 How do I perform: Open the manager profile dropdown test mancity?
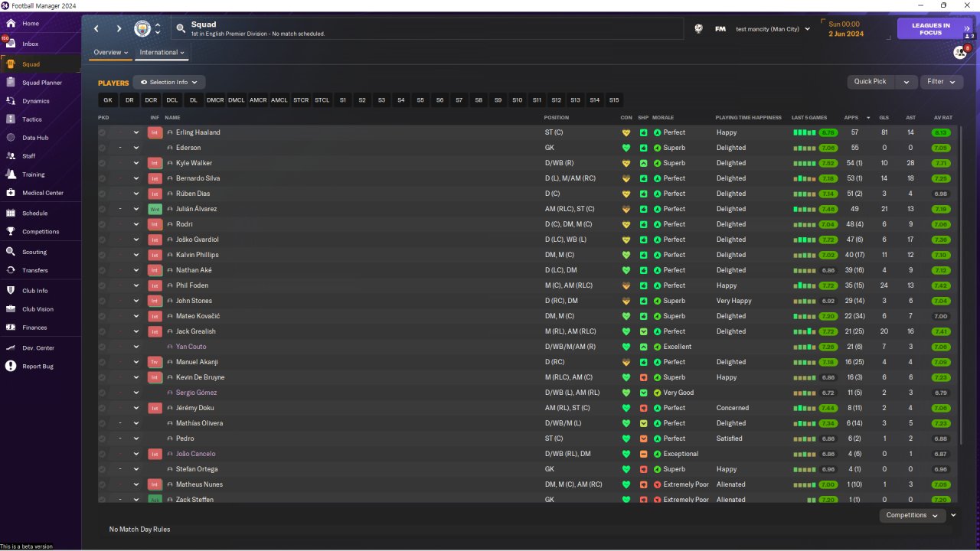[x=773, y=29]
